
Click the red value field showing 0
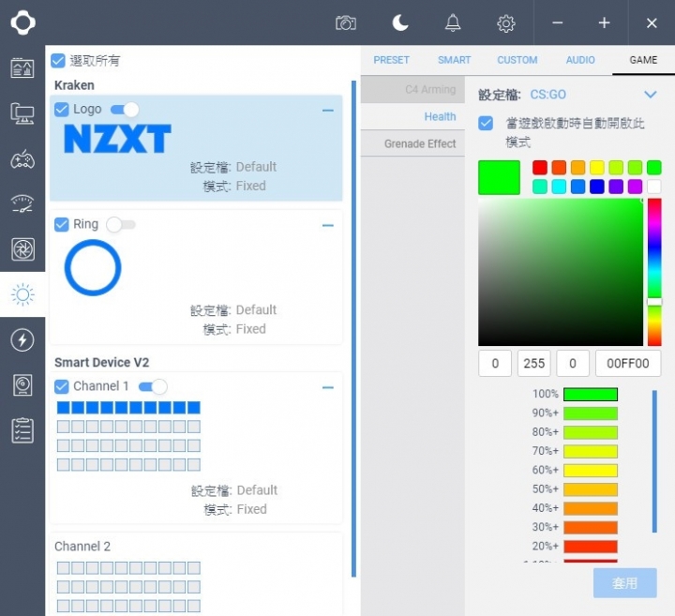495,363
